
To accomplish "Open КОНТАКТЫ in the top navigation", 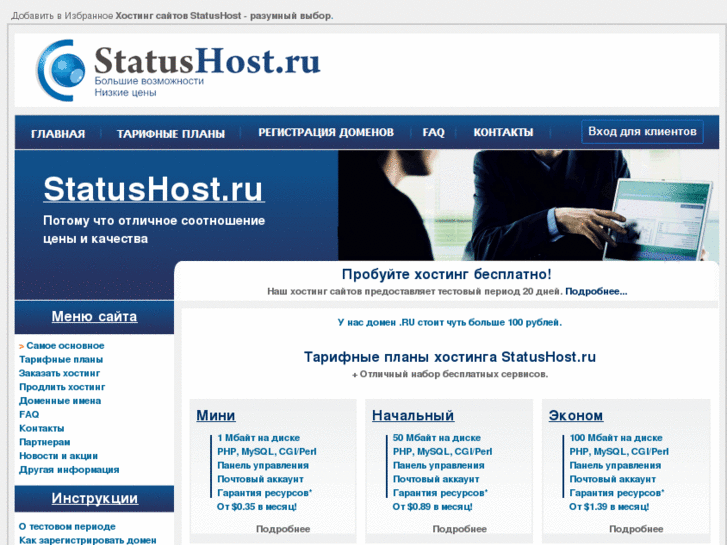I will click(x=503, y=133).
